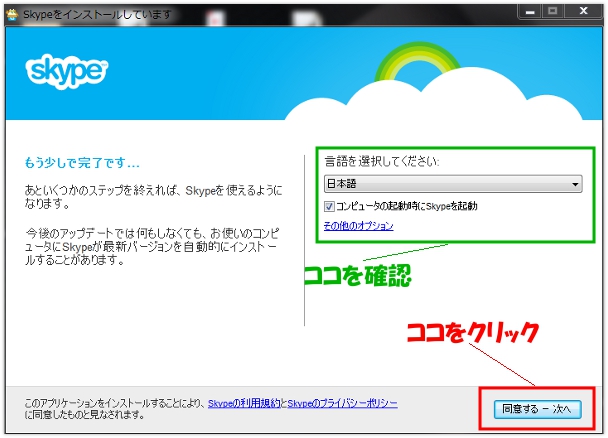Click 同意する - 次へ button
Viewport: 608px width, 438px height.
(x=537, y=409)
